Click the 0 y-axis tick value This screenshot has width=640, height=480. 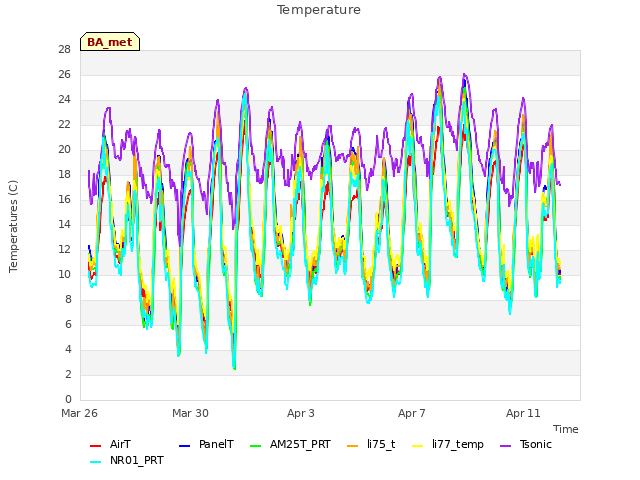click(68, 400)
